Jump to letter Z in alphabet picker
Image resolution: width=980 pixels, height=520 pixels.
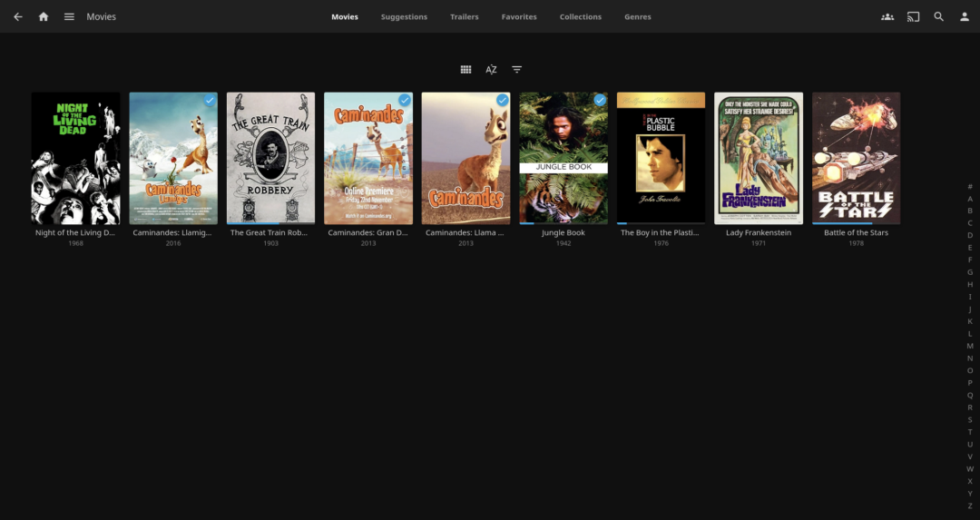(x=970, y=505)
